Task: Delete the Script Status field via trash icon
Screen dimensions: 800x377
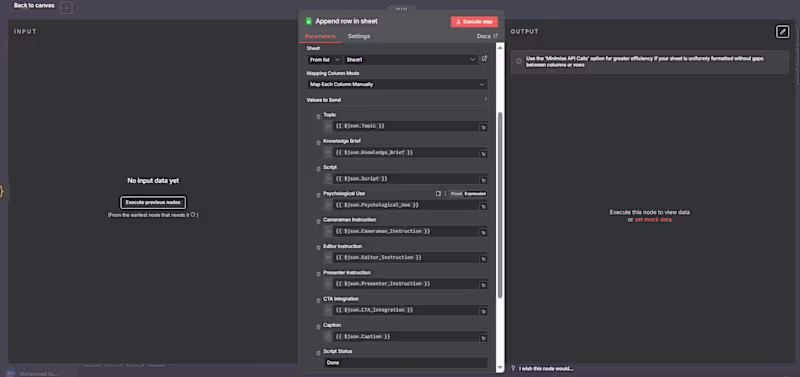Action: click(x=318, y=354)
